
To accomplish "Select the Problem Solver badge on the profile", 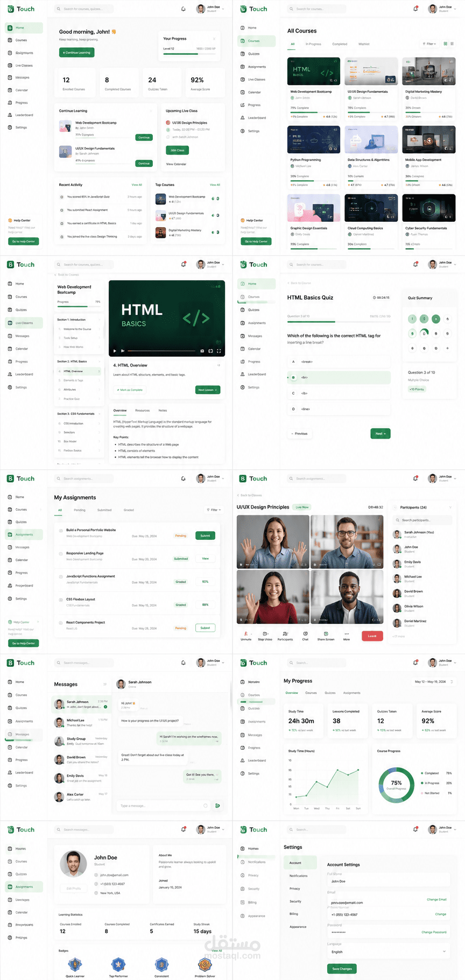I will coord(205,964).
